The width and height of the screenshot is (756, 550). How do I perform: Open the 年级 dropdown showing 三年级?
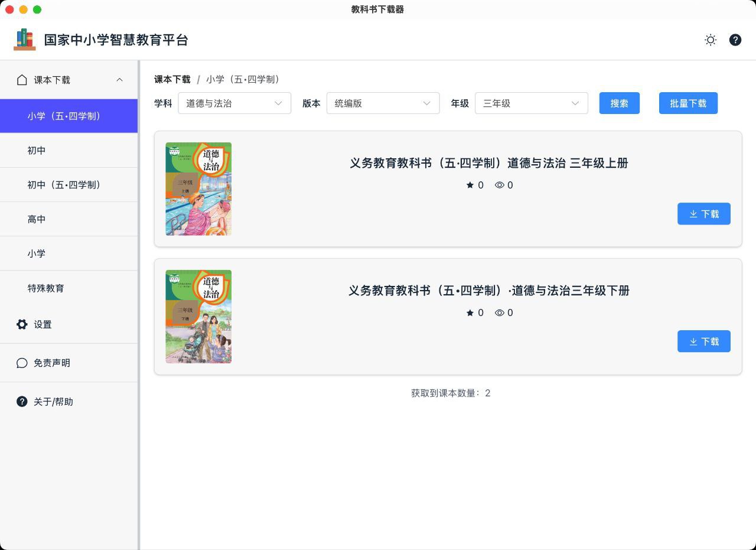[531, 103]
